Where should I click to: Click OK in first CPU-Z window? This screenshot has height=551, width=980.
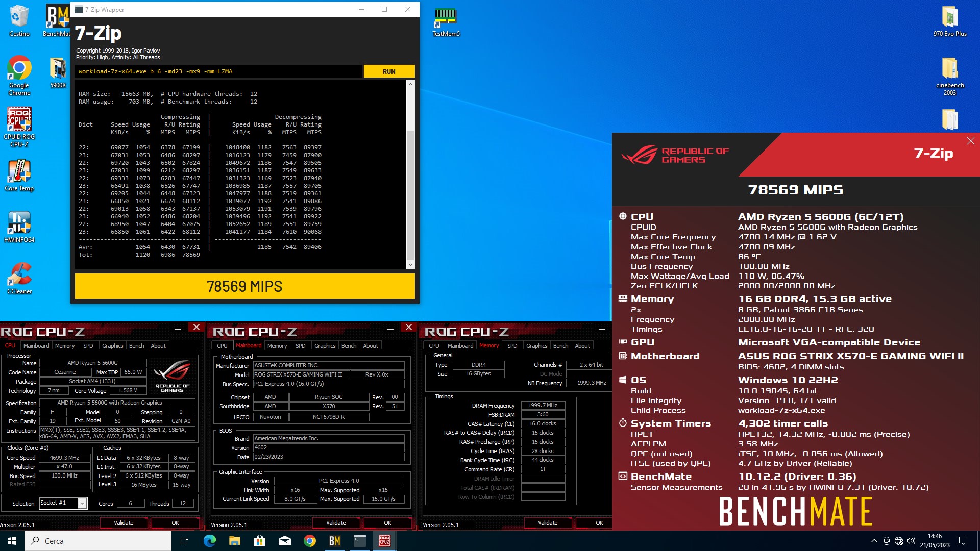[175, 523]
